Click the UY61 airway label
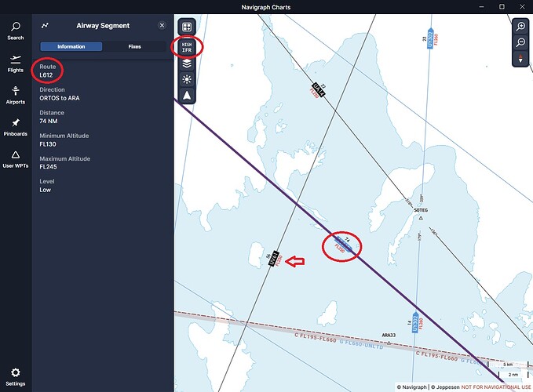The image size is (533, 392). [273, 259]
